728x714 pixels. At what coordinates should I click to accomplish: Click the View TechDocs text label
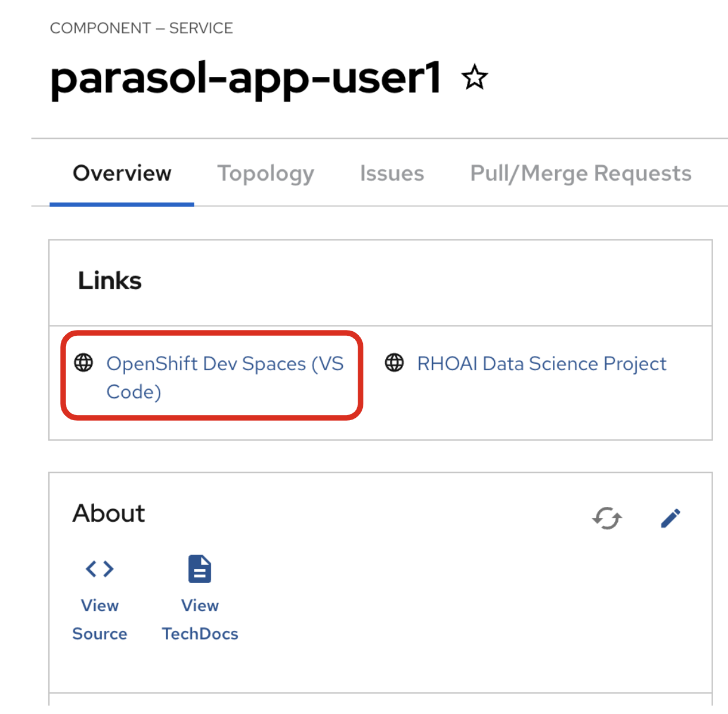click(200, 620)
